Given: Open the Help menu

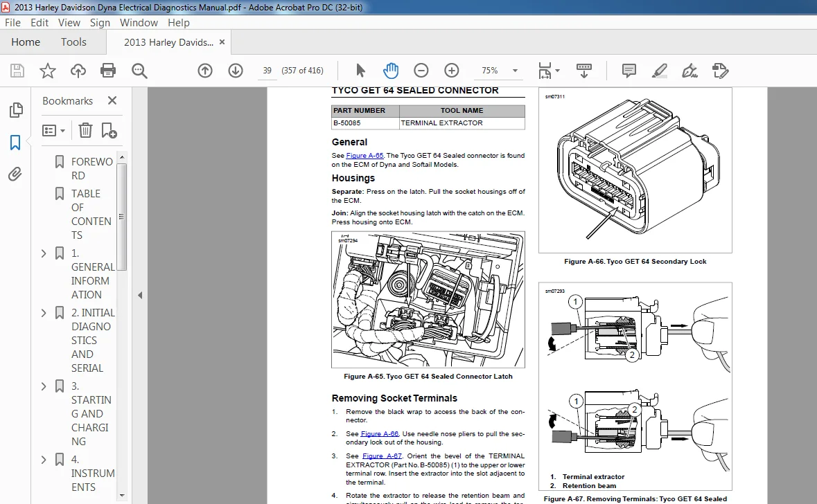Looking at the screenshot, I should click(179, 23).
